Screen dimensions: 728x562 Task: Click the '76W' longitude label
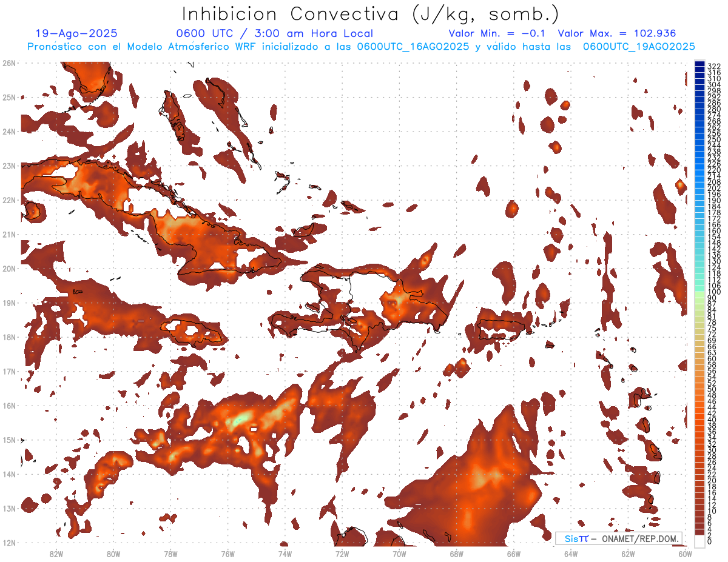pos(227,554)
